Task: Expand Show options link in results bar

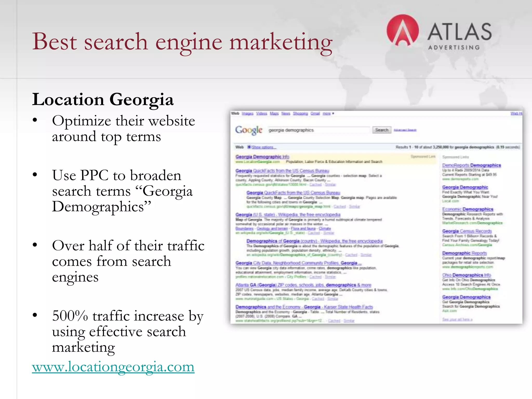Action: pos(264,147)
